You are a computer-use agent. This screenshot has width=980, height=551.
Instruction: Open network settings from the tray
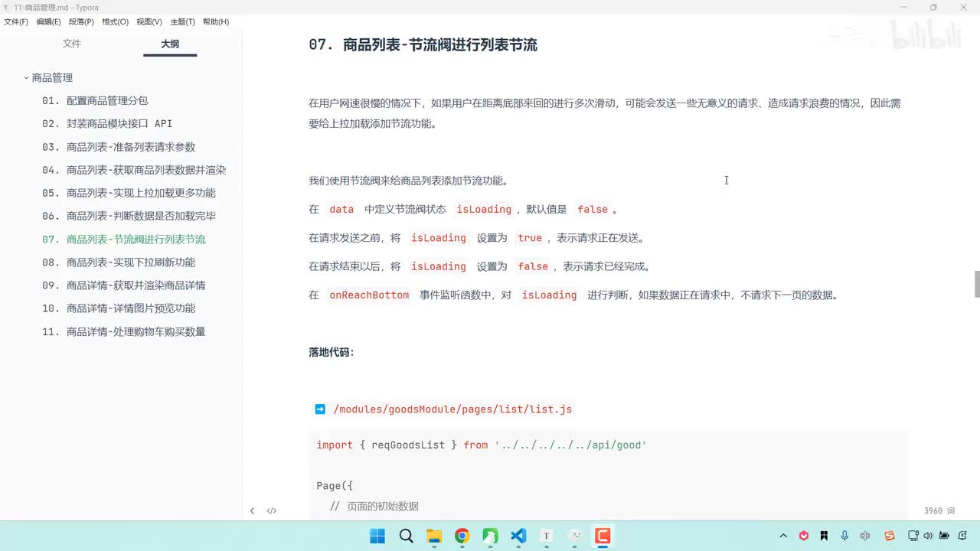pos(913,536)
